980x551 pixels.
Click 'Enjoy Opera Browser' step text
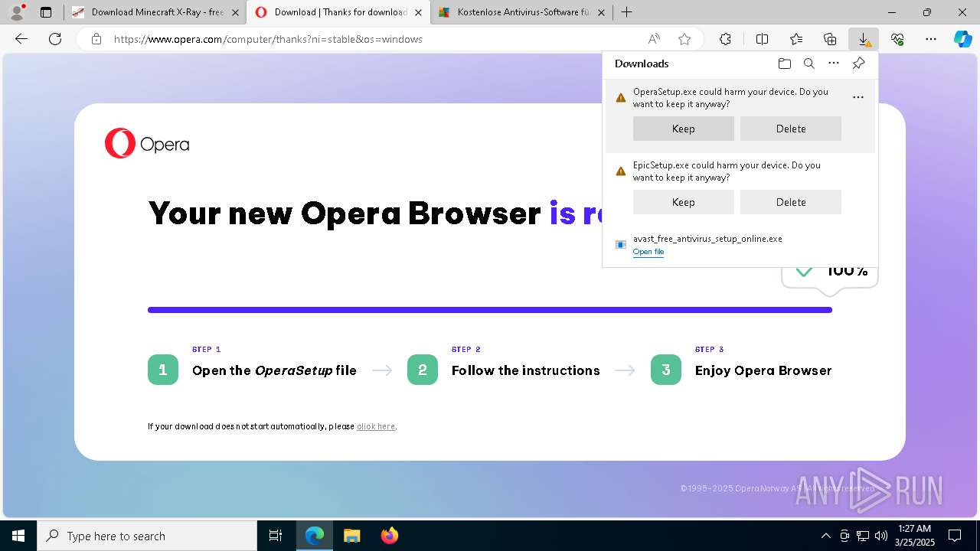(763, 370)
